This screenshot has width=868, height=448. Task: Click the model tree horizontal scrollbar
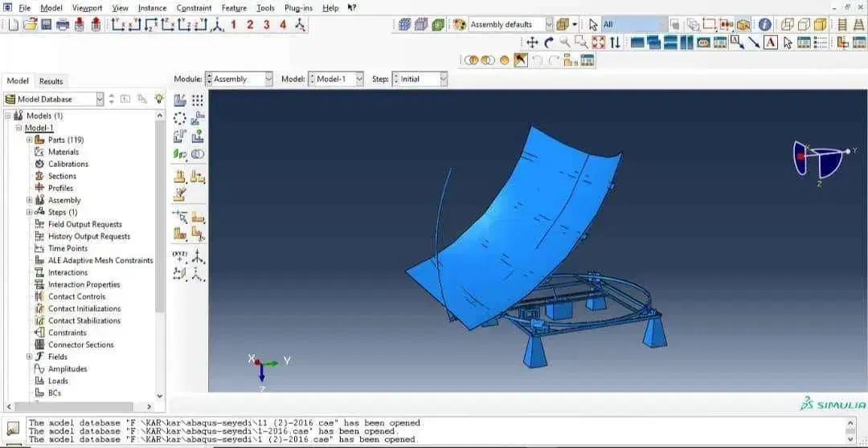tap(80, 407)
